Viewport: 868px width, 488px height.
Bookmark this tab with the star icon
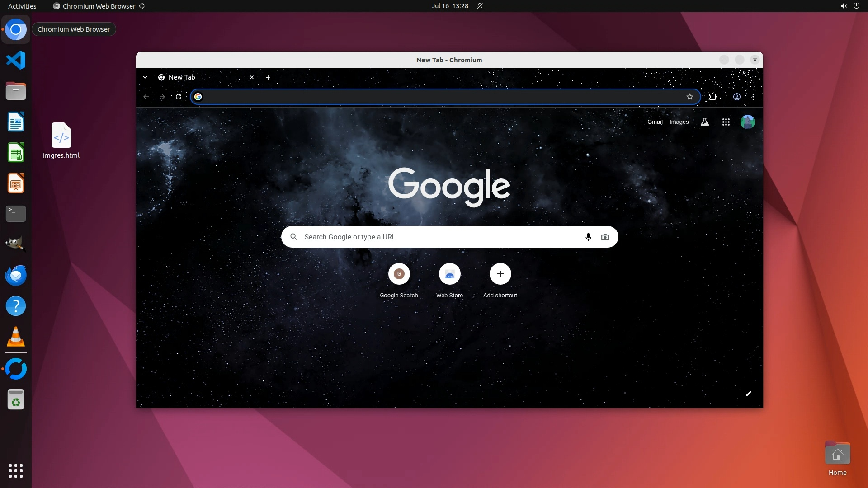690,97
